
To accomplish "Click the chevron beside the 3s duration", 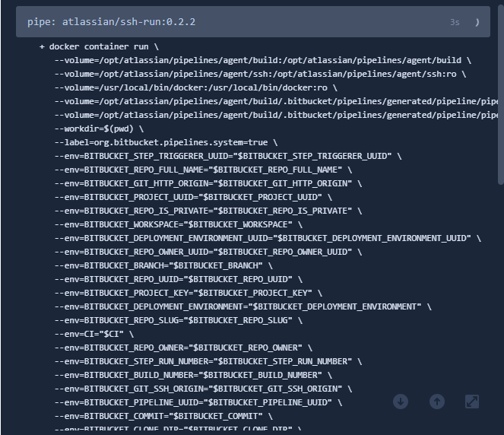I will [477, 22].
